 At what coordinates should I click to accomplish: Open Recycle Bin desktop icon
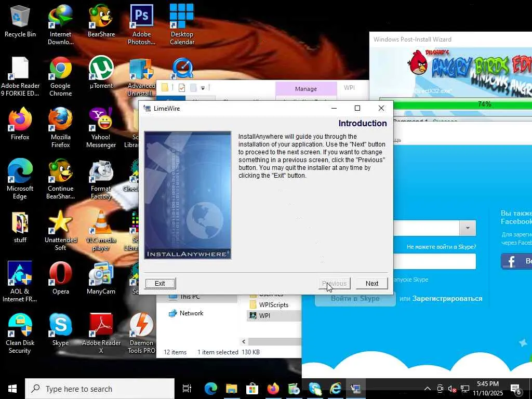click(x=20, y=21)
